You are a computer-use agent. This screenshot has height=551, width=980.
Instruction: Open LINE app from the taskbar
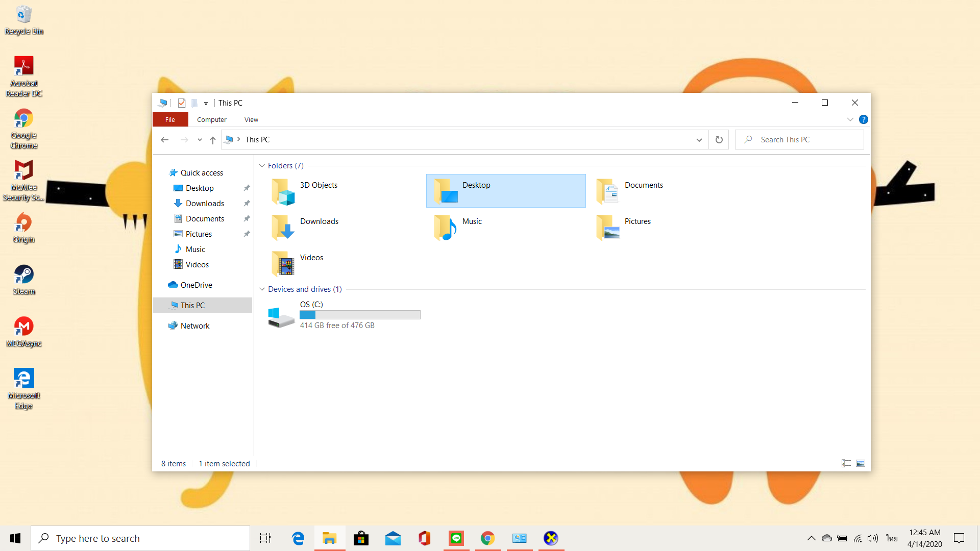pos(456,538)
